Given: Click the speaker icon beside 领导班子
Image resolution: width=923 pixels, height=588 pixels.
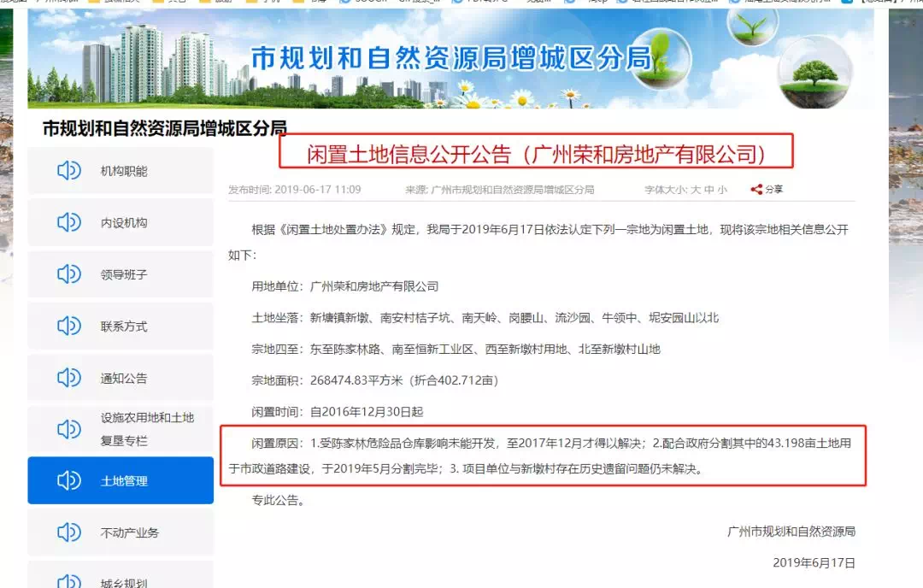Looking at the screenshot, I should click(x=69, y=274).
